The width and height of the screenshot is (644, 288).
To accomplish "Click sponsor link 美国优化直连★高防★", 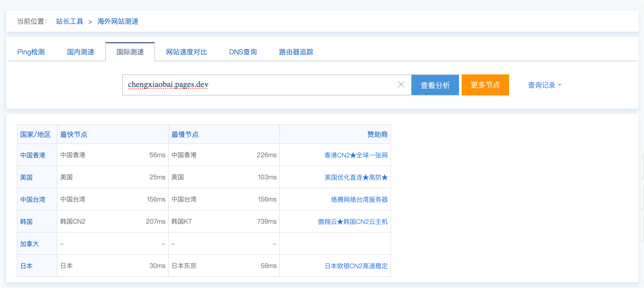I will tap(356, 177).
